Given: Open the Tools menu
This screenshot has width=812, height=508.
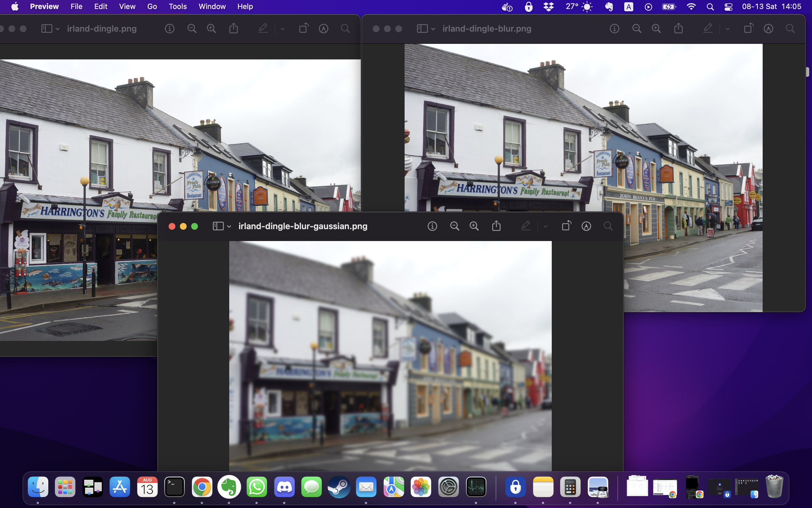Looking at the screenshot, I should pos(178,6).
